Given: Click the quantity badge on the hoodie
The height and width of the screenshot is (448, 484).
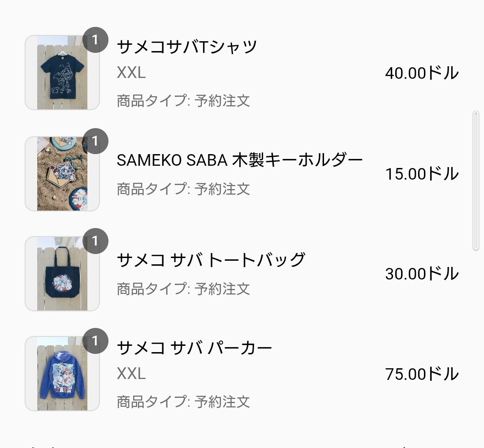Looking at the screenshot, I should coord(95,341).
